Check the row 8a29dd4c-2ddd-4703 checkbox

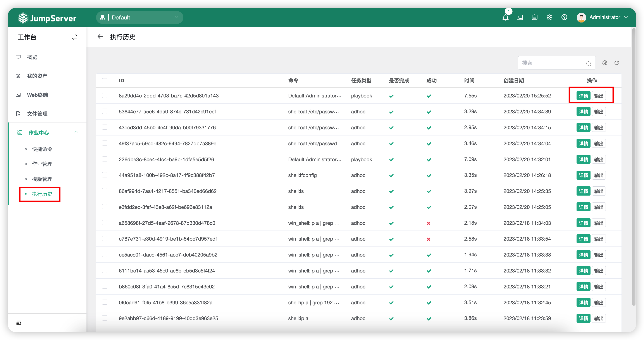(x=105, y=95)
